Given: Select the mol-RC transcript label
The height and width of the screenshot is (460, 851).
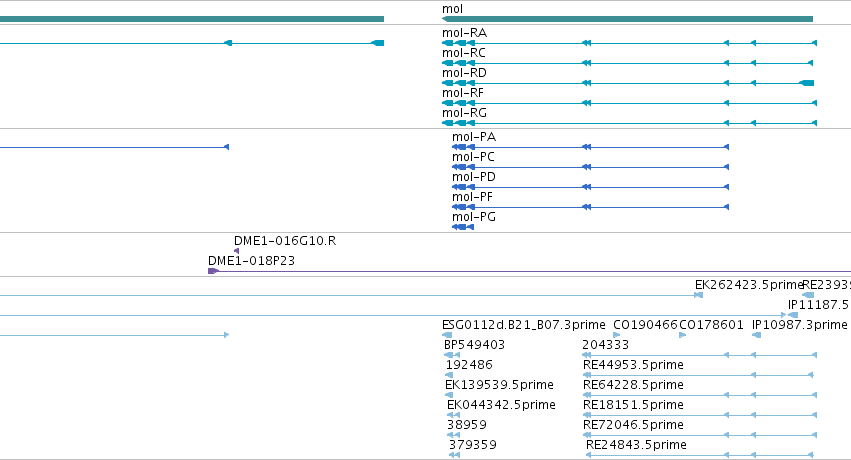Looking at the screenshot, I should (x=464, y=53).
